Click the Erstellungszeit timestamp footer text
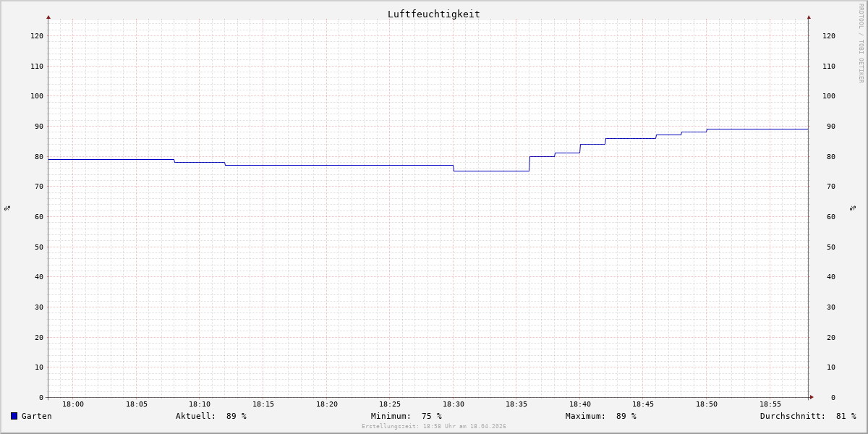 (x=434, y=427)
